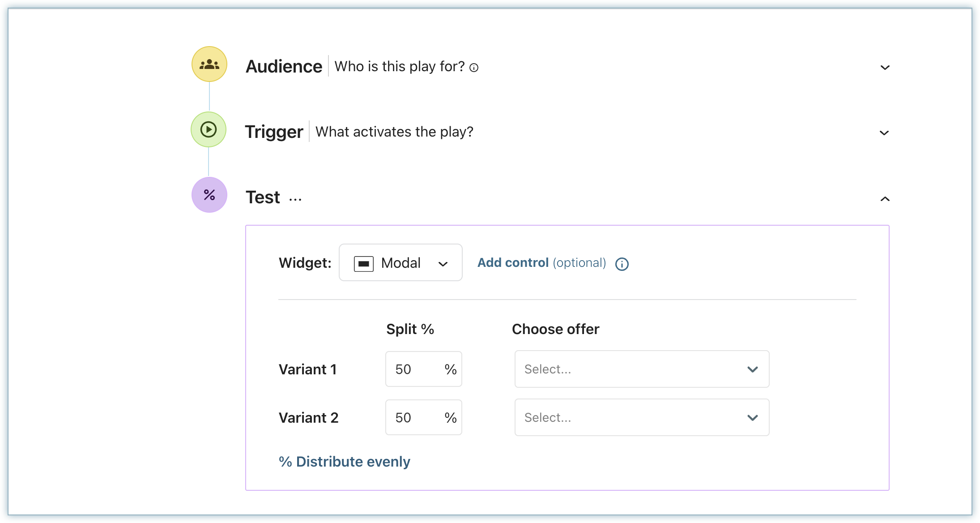Open the Widget Modal dropdown
Screen dimensions: 980x523
[x=401, y=263]
